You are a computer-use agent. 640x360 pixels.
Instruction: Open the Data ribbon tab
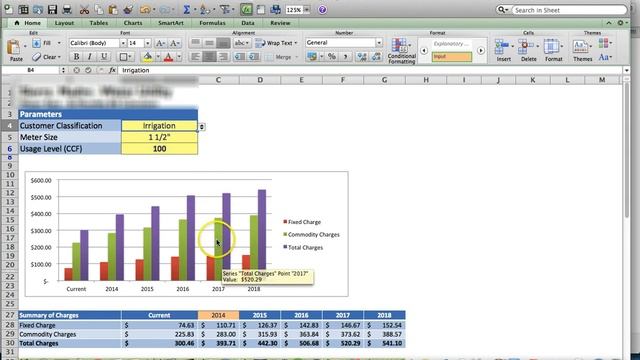point(248,23)
